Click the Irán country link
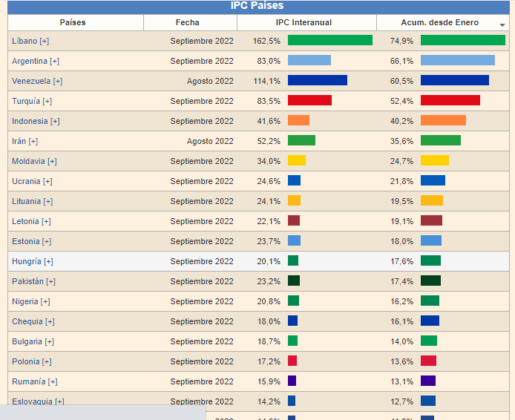The height and width of the screenshot is (420, 515). (x=19, y=141)
